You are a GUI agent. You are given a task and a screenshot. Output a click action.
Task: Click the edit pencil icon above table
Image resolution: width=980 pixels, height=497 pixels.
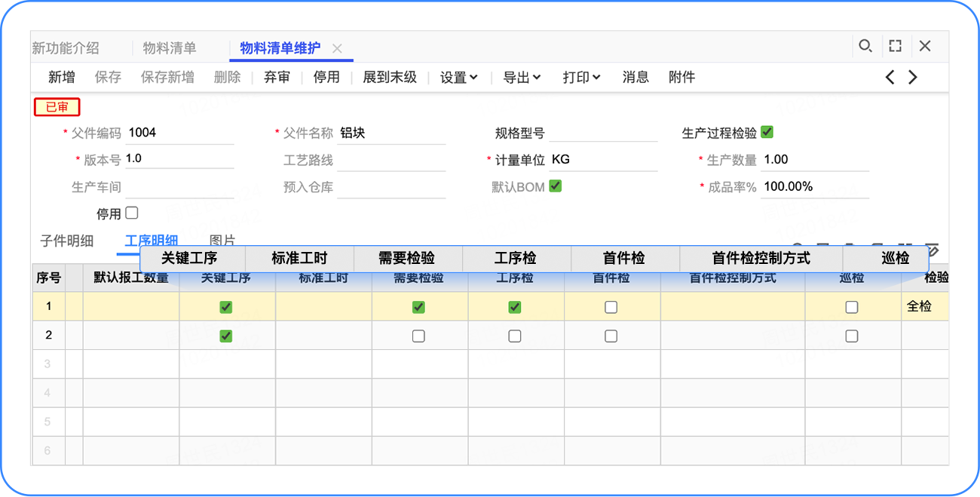[x=933, y=250]
